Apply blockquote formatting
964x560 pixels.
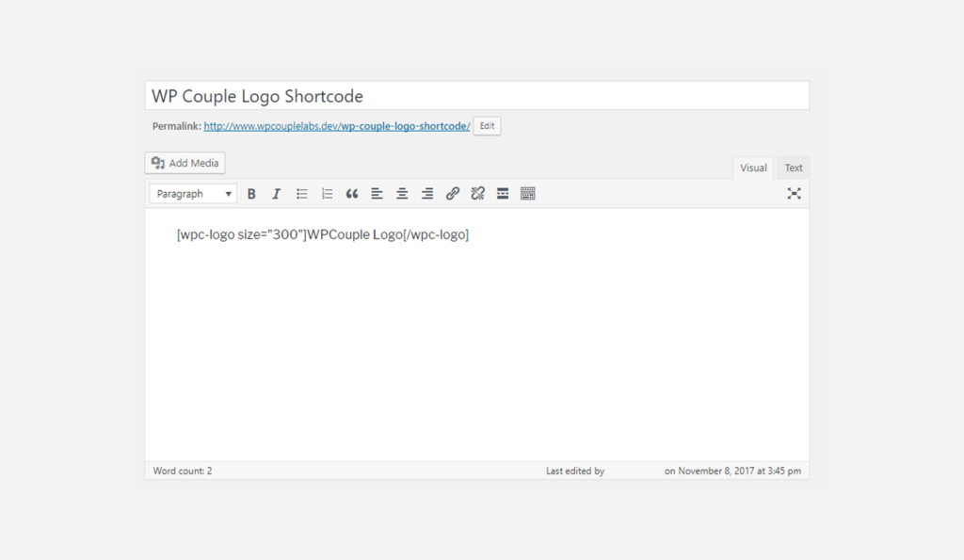coord(352,193)
